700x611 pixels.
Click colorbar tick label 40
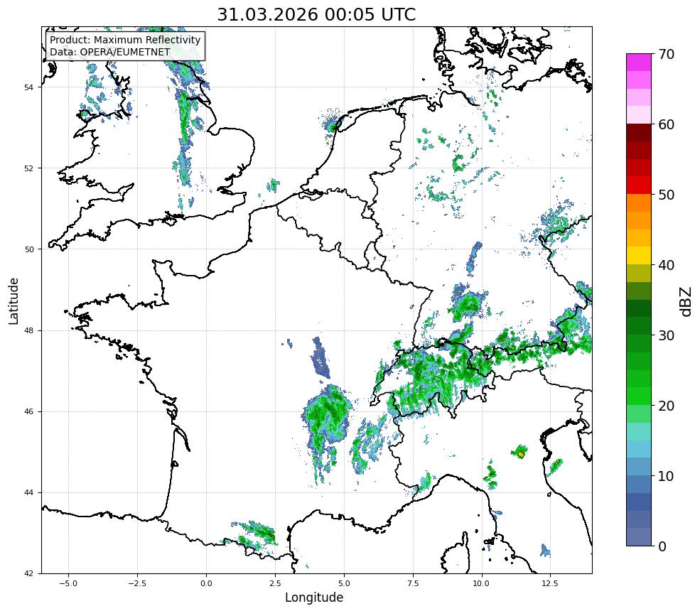(666, 265)
